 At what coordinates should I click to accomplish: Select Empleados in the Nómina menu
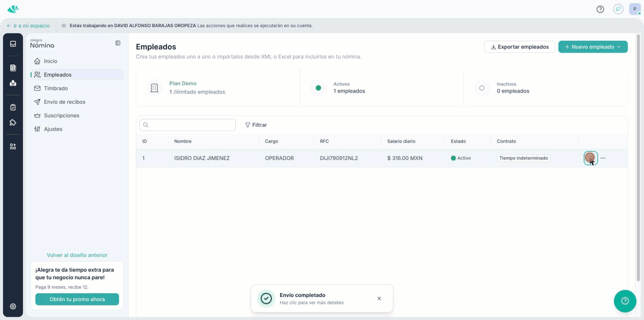point(77,75)
